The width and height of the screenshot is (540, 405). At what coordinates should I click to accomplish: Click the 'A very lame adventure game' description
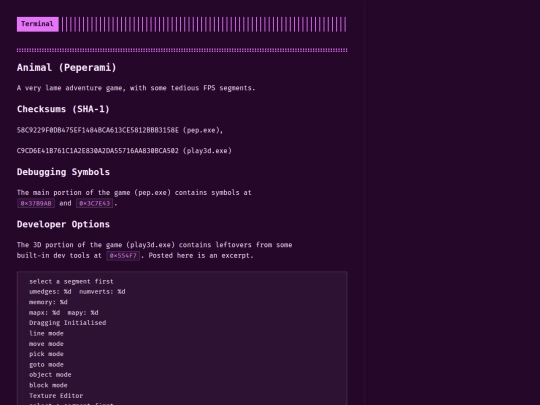pos(136,88)
